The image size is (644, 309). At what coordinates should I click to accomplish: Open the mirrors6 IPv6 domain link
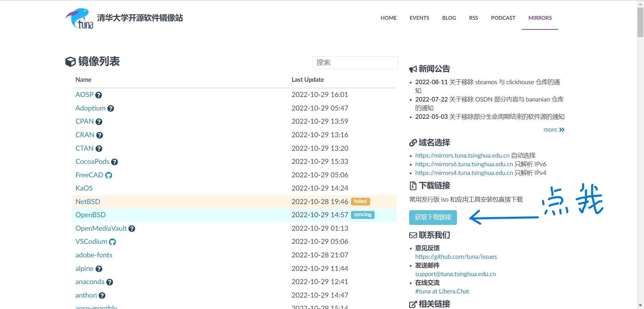464,164
